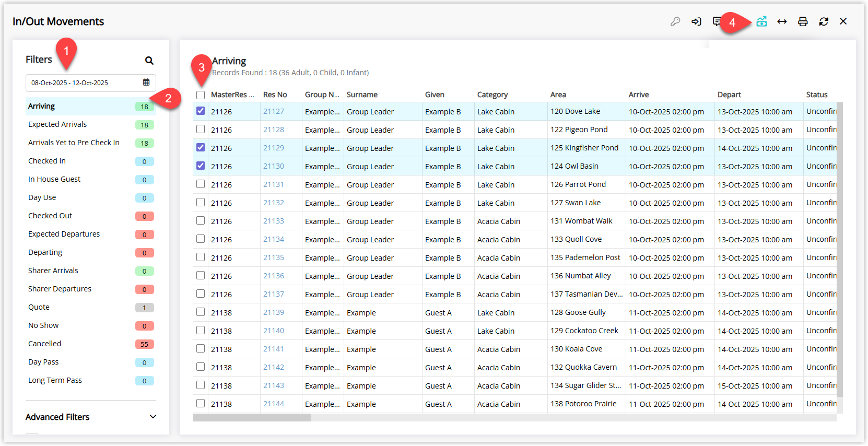Sort by the Category column header
Screen dimensions: 868x446
click(x=492, y=95)
